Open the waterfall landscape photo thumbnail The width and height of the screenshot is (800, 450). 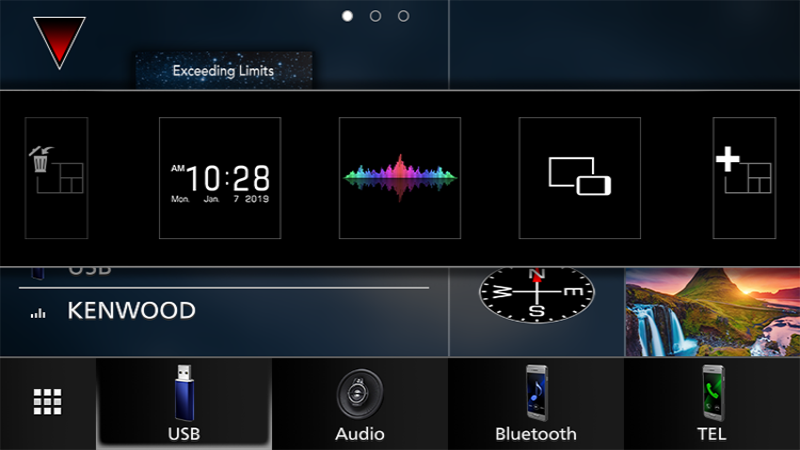pyautogui.click(x=712, y=312)
